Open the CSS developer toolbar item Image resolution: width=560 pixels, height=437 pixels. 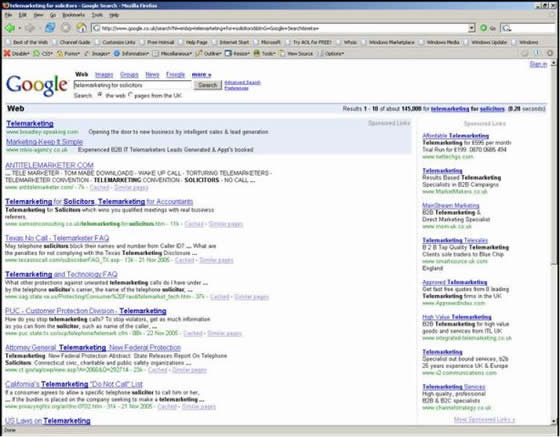click(43, 54)
